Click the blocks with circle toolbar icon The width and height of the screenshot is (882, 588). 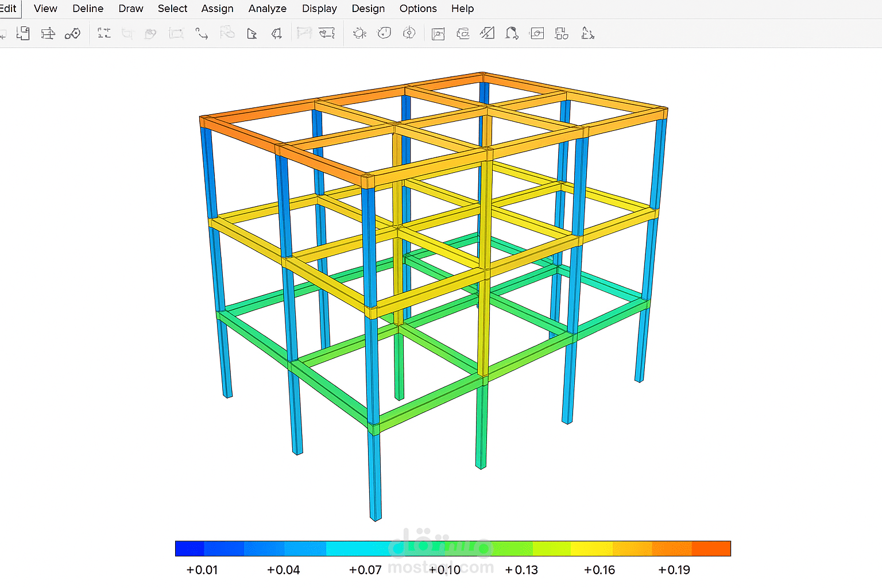coord(562,34)
